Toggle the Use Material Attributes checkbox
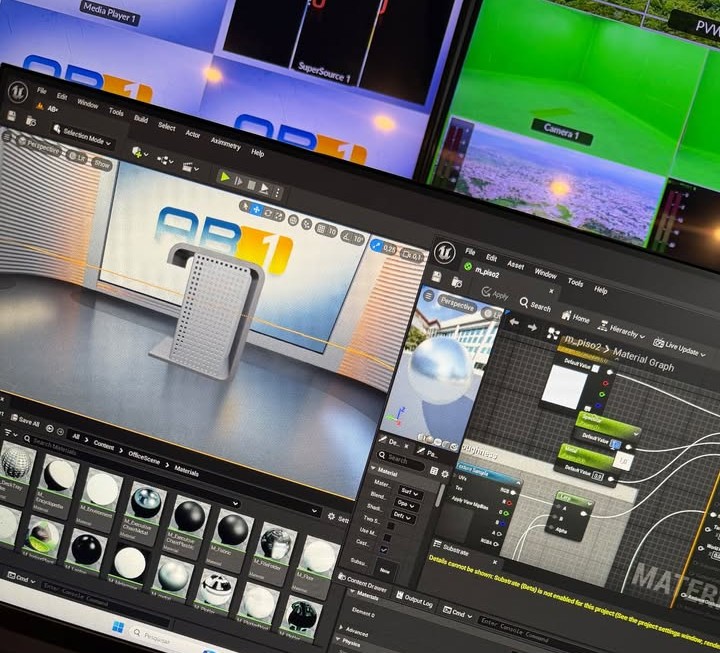Screen dimensions: 720x653 (387, 537)
